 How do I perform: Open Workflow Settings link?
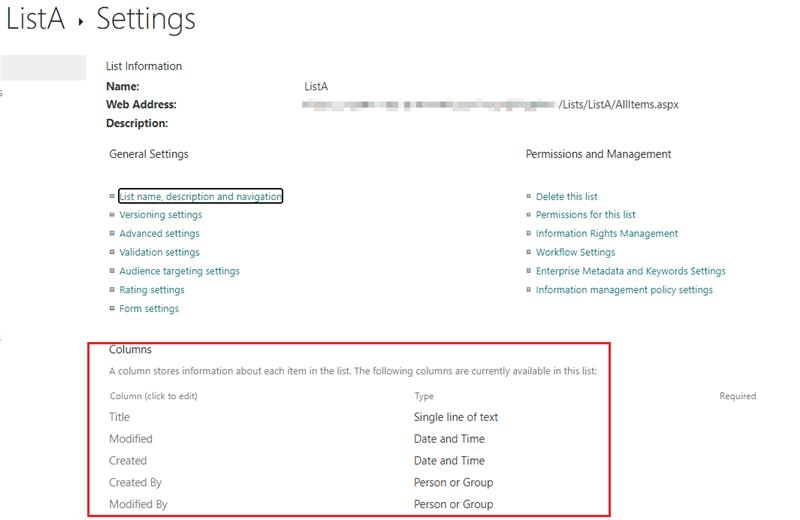pos(575,252)
